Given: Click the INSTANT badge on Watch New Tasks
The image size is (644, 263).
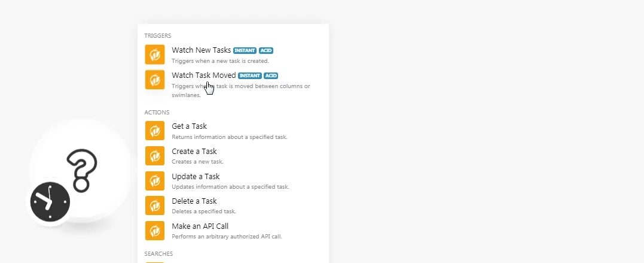Looking at the screenshot, I should click(x=245, y=51).
